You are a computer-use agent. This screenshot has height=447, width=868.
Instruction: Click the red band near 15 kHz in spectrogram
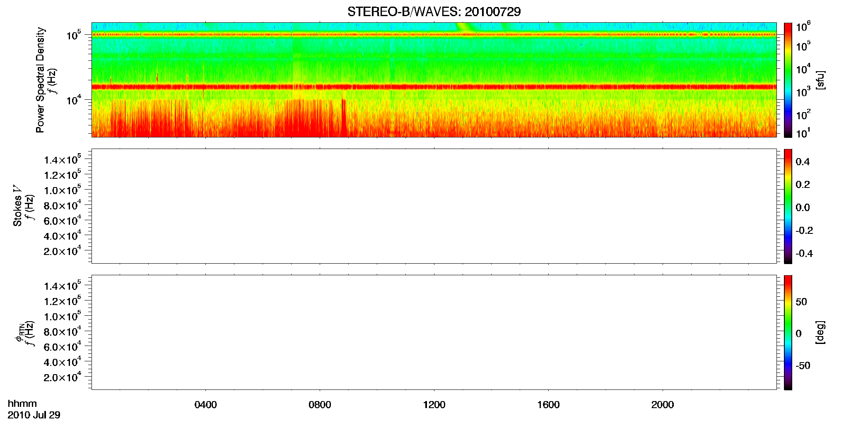[434, 87]
